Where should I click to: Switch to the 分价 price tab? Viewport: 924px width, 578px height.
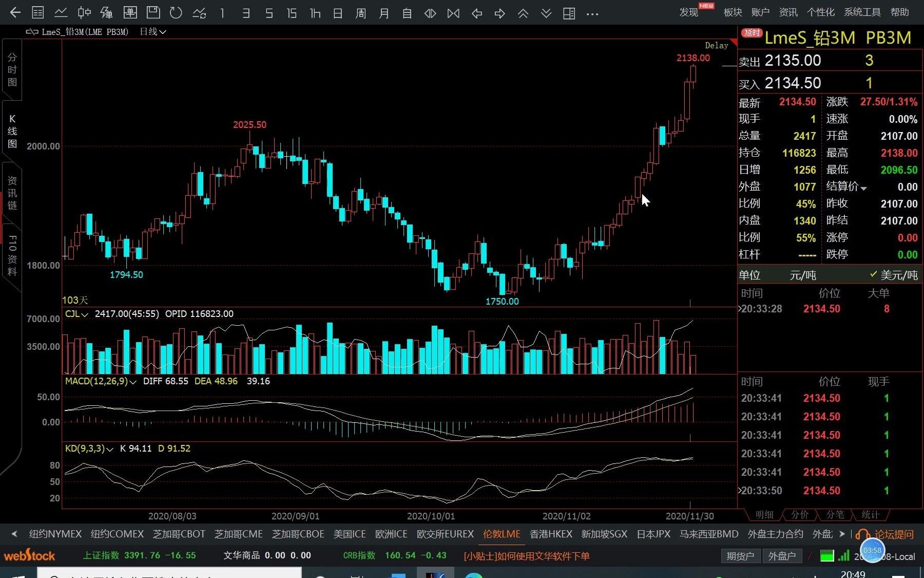point(800,515)
